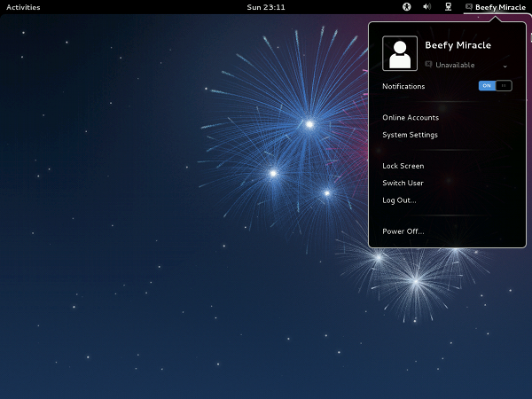Click the Notifications label
This screenshot has width=532, height=399.
pos(403,86)
